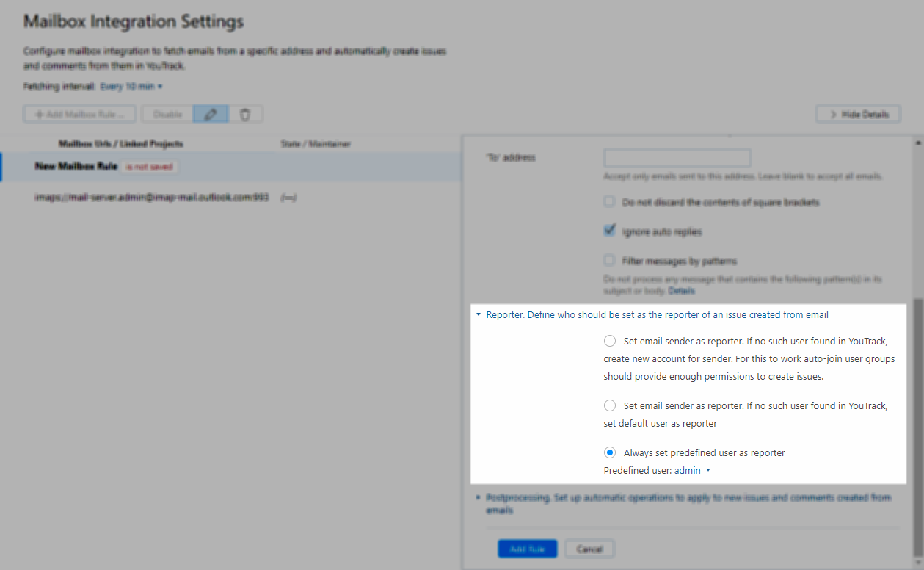The width and height of the screenshot is (924, 570).
Task: Click the 'To' address input field
Action: point(677,157)
